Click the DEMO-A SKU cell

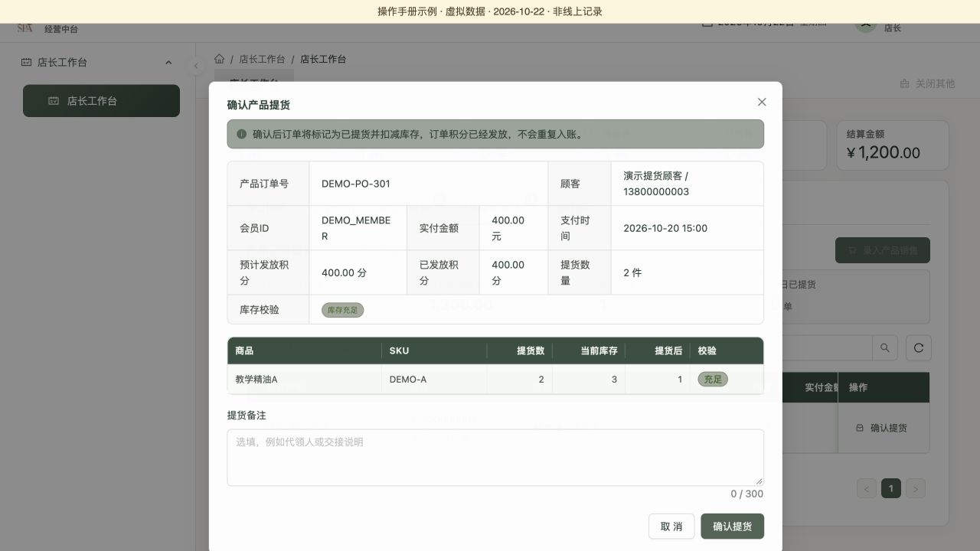434,380
